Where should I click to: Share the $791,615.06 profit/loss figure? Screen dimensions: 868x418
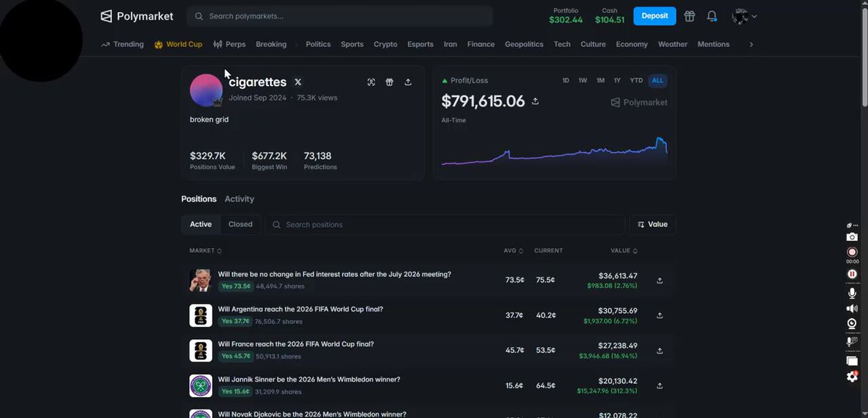point(535,101)
